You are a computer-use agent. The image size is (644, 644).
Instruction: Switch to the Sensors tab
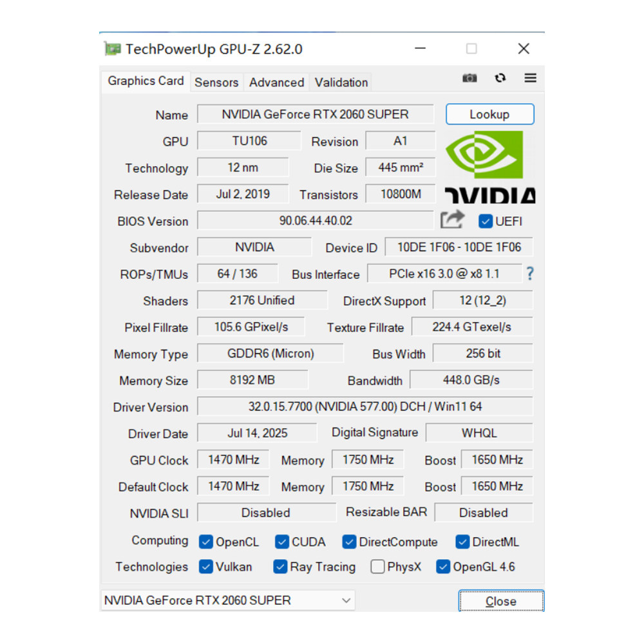pos(216,82)
